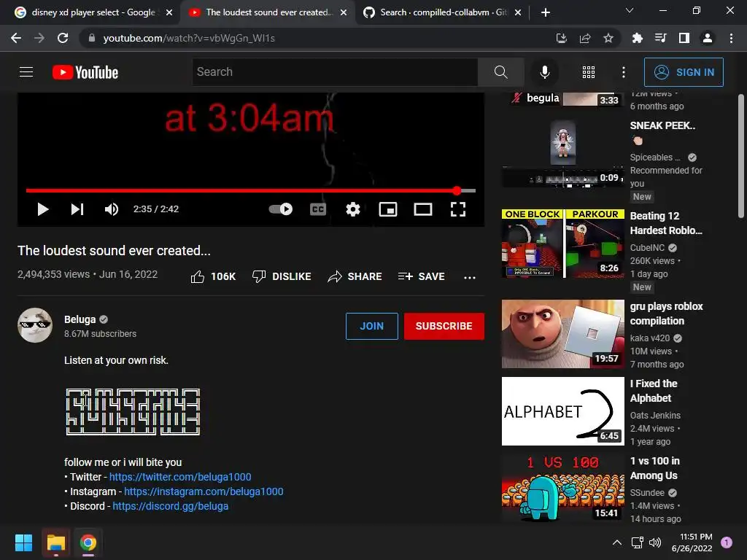Open I Fixed the Alphabet video
Image resolution: width=747 pixels, height=560 pixels.
pos(562,411)
